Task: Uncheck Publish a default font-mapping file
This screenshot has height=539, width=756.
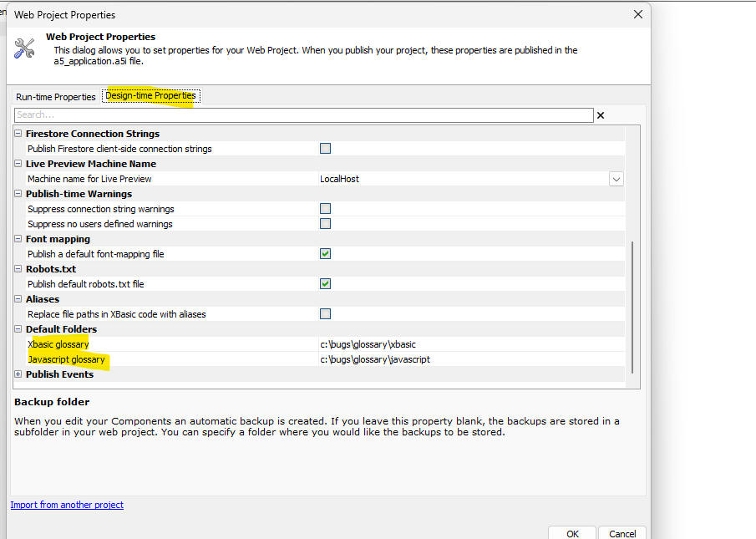Action: pyautogui.click(x=326, y=254)
